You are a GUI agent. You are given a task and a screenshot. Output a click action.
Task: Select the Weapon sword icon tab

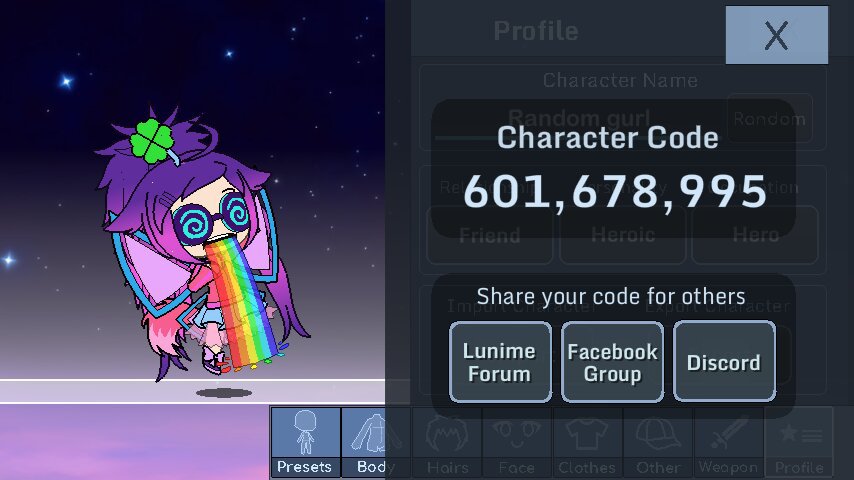point(728,442)
